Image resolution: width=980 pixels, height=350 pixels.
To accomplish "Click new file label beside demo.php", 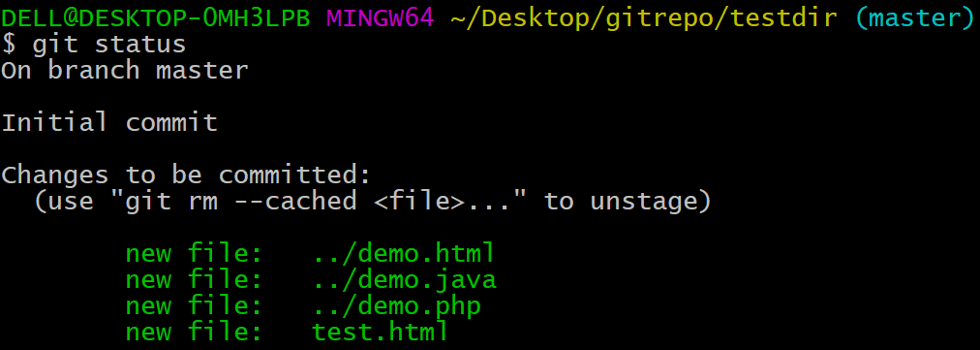I will [193, 305].
